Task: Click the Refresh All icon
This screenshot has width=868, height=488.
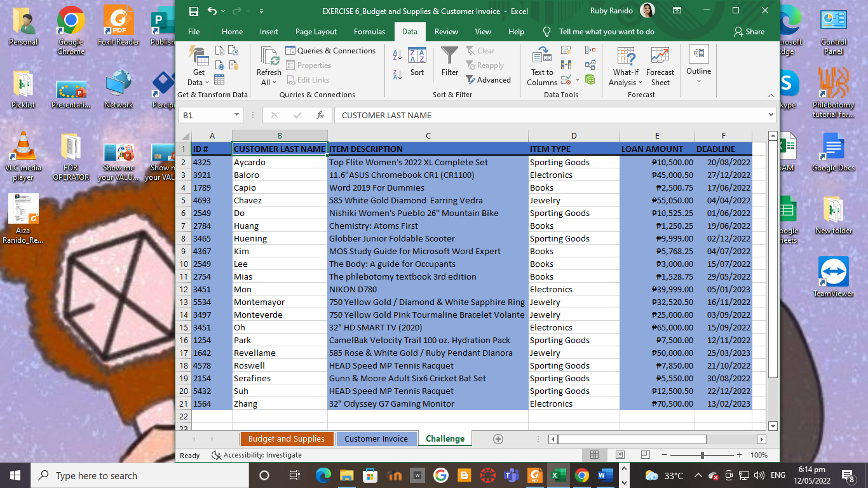Action: point(269,57)
